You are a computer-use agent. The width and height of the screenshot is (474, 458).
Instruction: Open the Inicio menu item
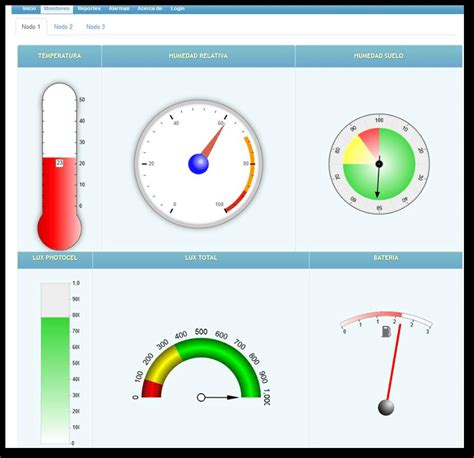coord(29,8)
